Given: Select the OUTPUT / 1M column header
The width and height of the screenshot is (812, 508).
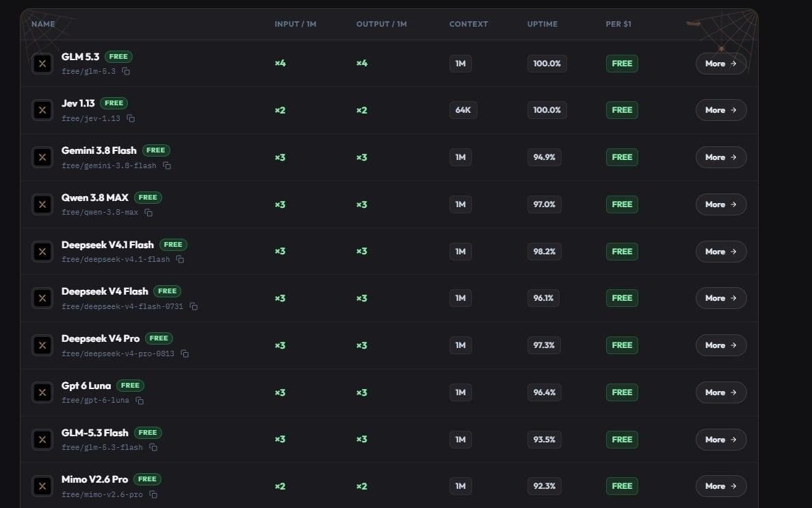Looking at the screenshot, I should (382, 24).
